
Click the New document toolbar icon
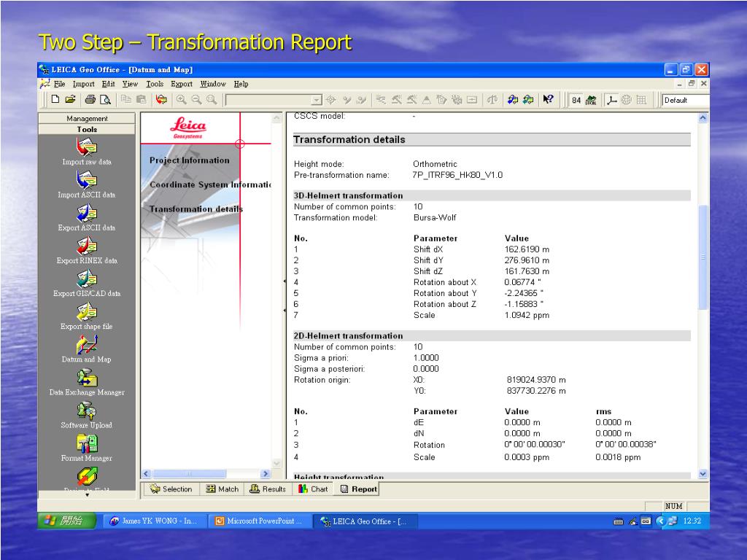[55, 99]
